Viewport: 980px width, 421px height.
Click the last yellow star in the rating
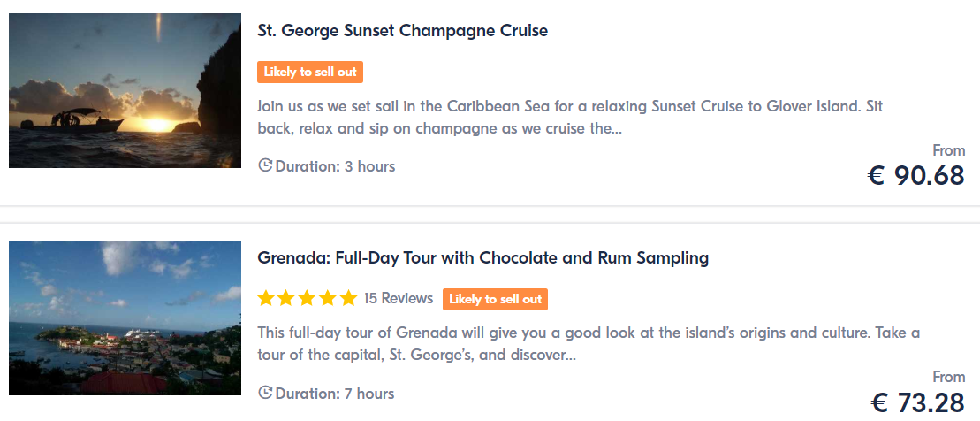[x=348, y=298]
